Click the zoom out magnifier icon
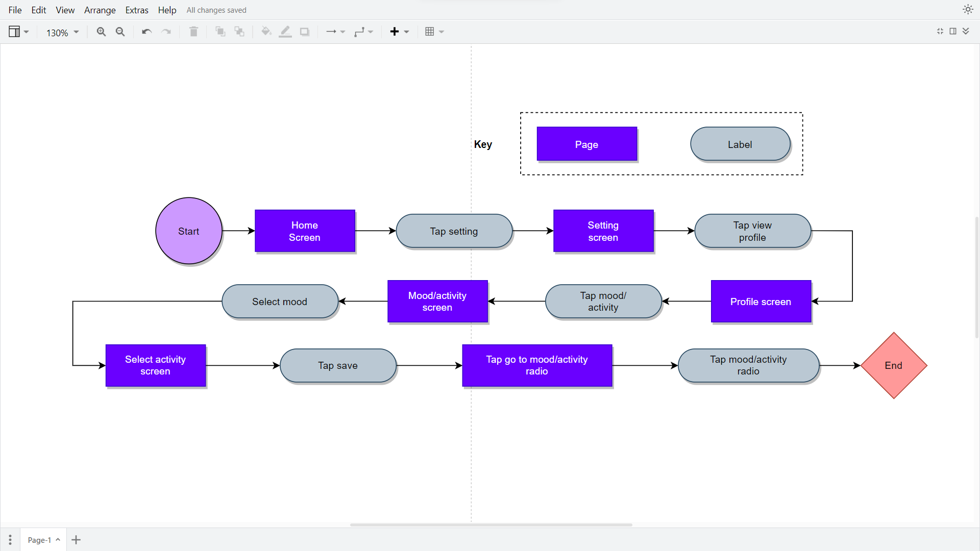 click(x=120, y=32)
